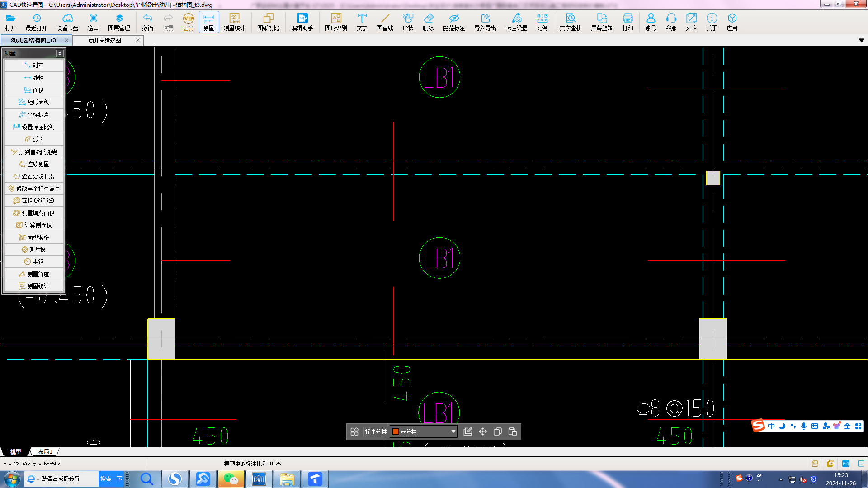Expand the tab list arrow at far right
The height and width of the screenshot is (488, 868).
pyautogui.click(x=861, y=40)
